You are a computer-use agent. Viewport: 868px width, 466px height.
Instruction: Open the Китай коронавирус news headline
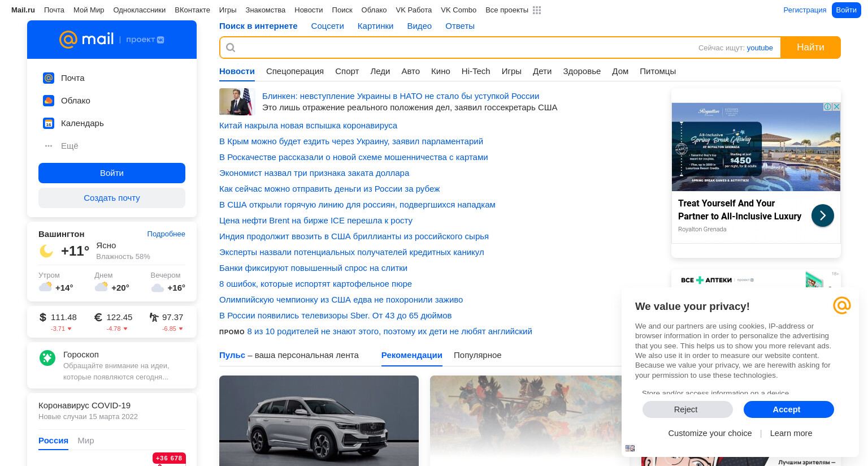(x=308, y=126)
